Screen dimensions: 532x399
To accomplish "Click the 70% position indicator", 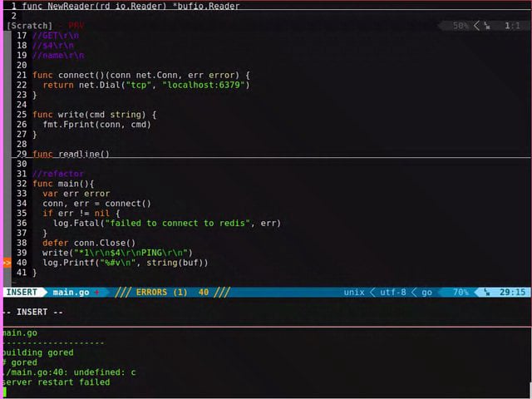I will pyautogui.click(x=461, y=293).
